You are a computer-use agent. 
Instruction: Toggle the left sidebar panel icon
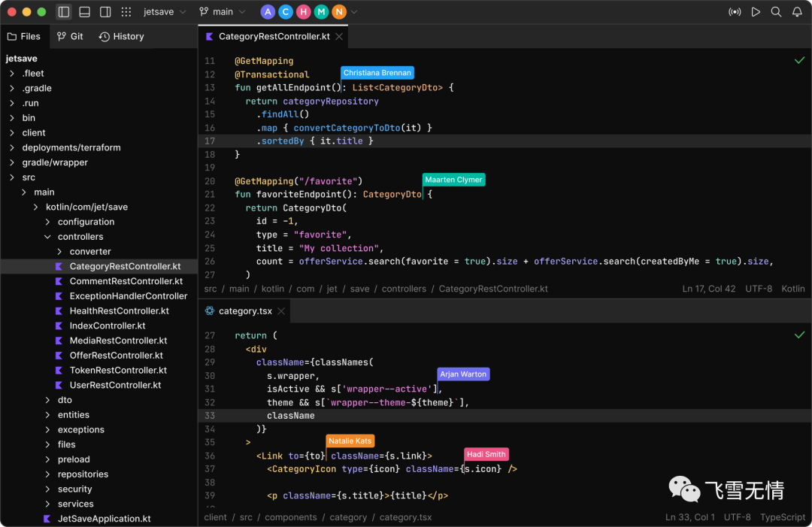64,12
